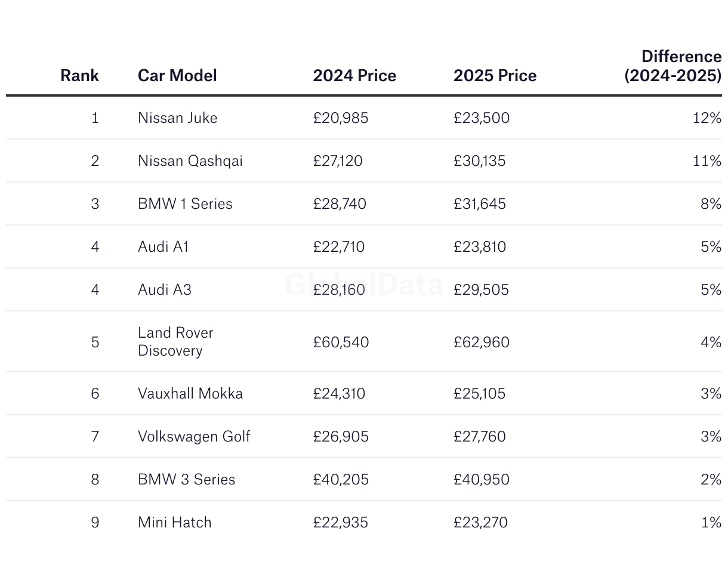This screenshot has width=728, height=568.
Task: Select the Nissan Juke cell
Action: click(177, 118)
